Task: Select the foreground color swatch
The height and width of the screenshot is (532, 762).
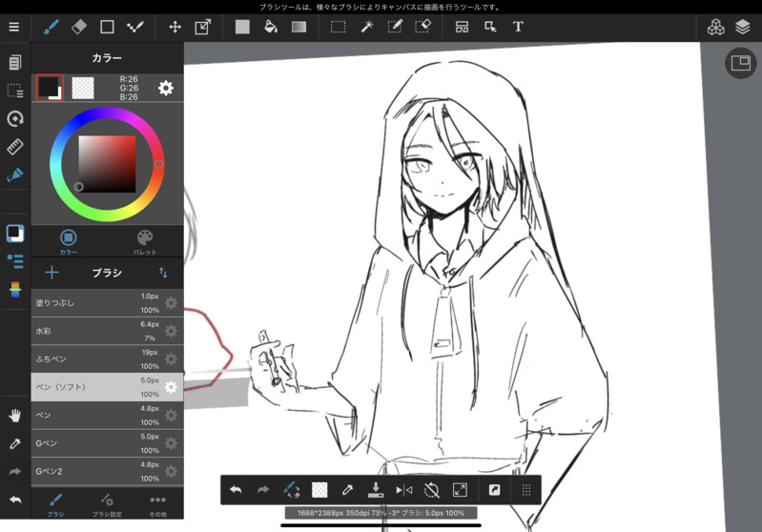Action: (50, 88)
